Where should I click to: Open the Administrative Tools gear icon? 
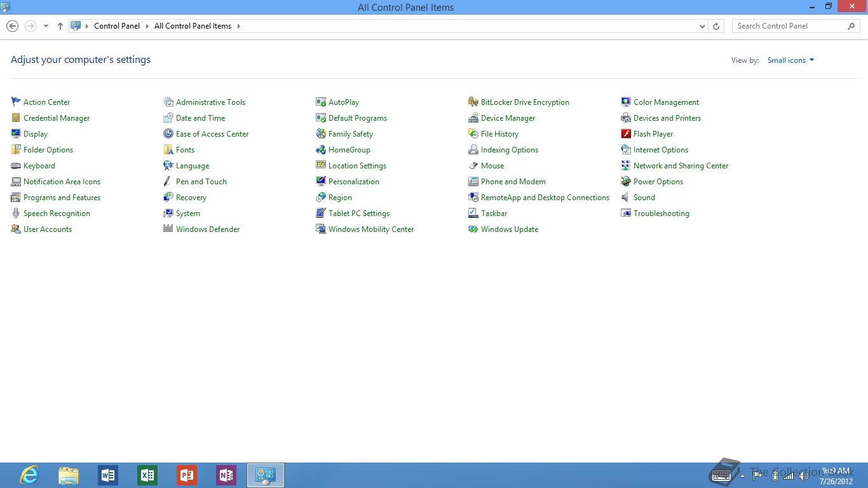point(168,102)
